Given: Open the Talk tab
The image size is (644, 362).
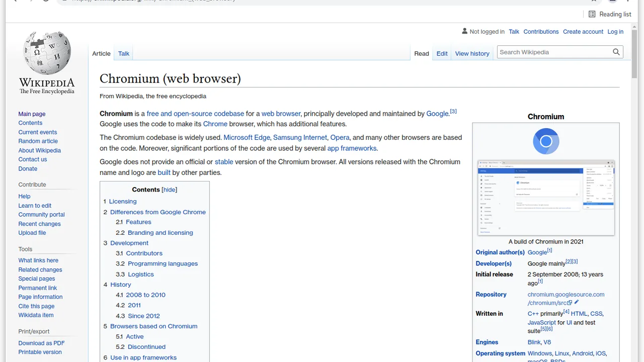Looking at the screenshot, I should point(124,53).
